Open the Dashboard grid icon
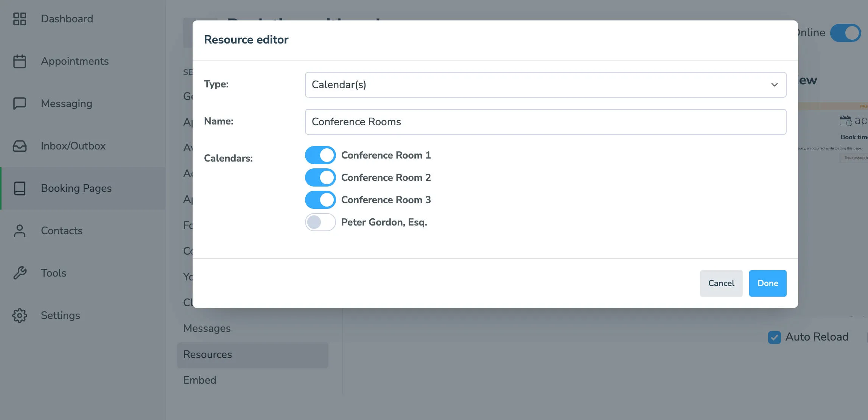Viewport: 868px width, 420px height. point(20,19)
